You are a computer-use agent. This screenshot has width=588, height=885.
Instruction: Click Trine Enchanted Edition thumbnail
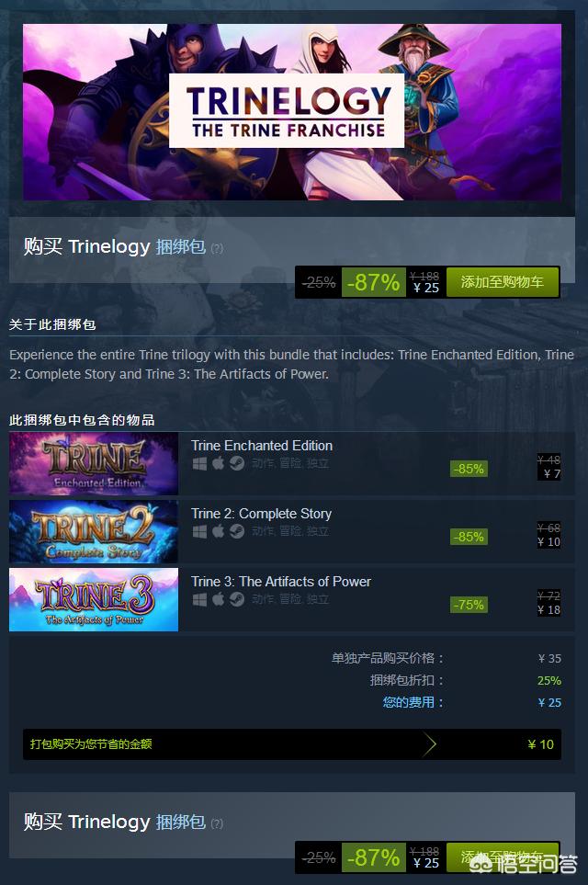coord(94,463)
